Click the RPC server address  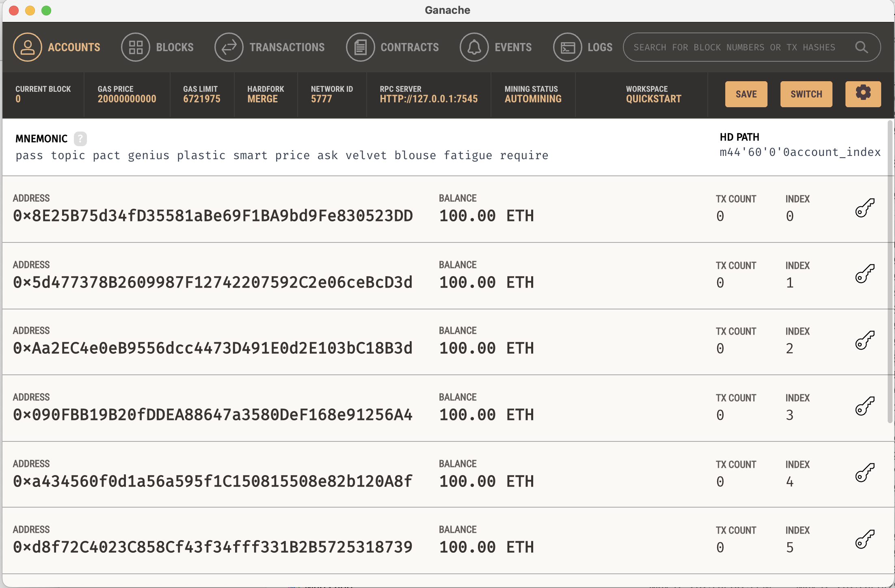tap(428, 99)
